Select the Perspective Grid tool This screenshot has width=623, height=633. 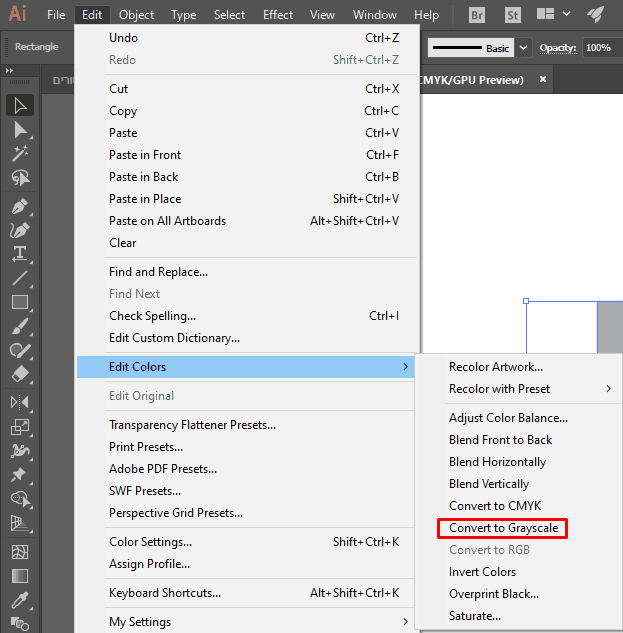coord(20,523)
